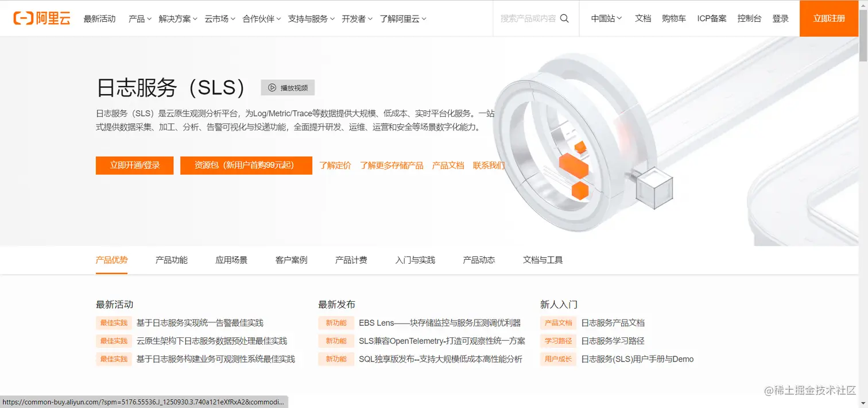The image size is (868, 408).
Task: Open 基于日志服务实现统一告警最佳实践 article
Action: (200, 323)
